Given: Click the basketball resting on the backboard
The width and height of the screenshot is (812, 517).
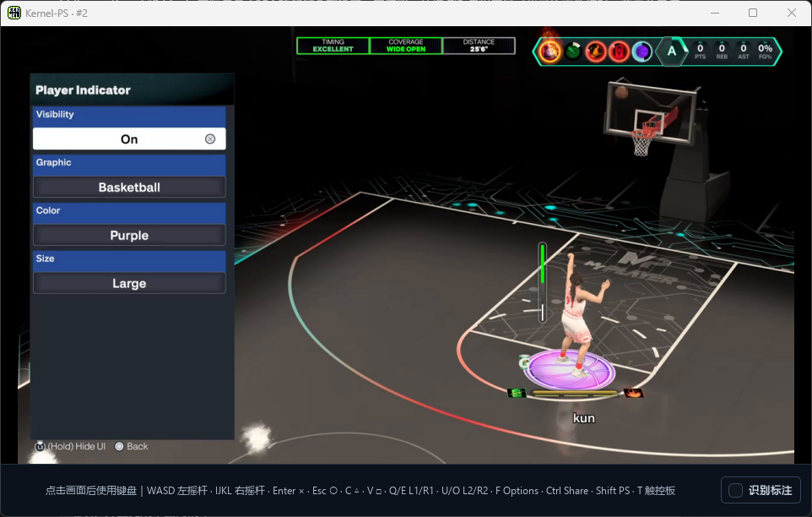Looking at the screenshot, I should 621,92.
